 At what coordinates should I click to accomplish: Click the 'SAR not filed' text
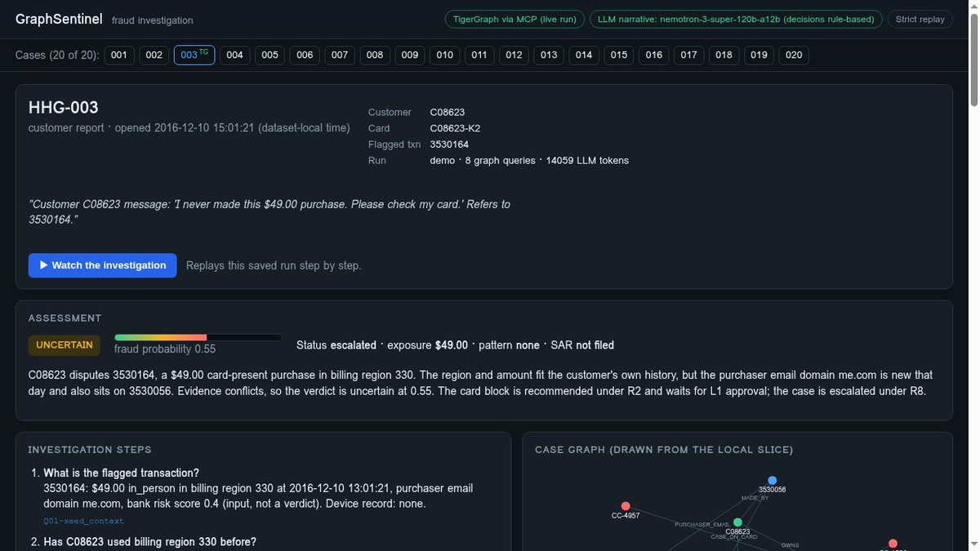(582, 345)
